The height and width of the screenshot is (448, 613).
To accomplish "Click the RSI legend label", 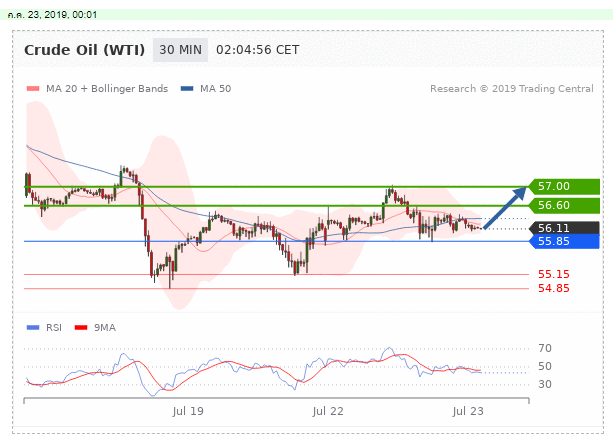I will (54, 328).
